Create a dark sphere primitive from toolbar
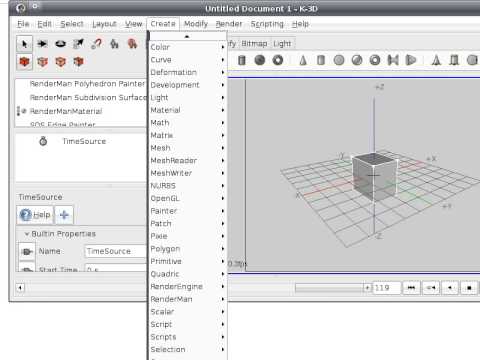Screen dimensions: 480x360 (x=260, y=60)
